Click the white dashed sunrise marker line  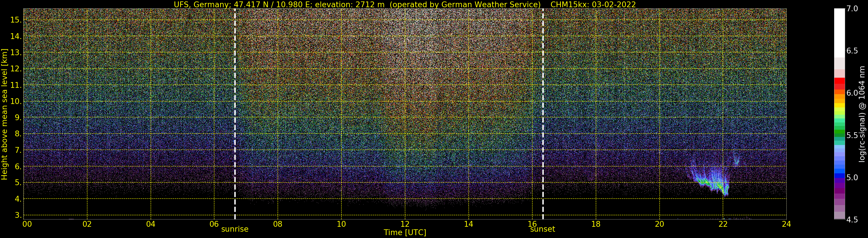235,114
